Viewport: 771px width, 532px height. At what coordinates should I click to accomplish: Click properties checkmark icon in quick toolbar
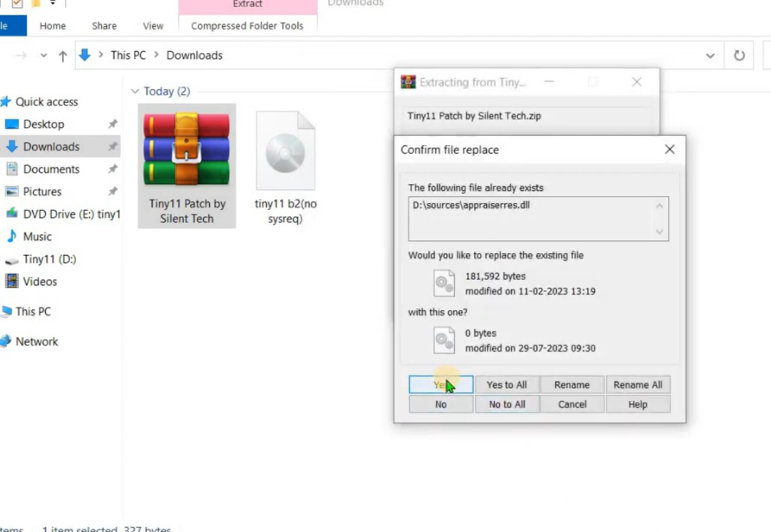point(17,4)
